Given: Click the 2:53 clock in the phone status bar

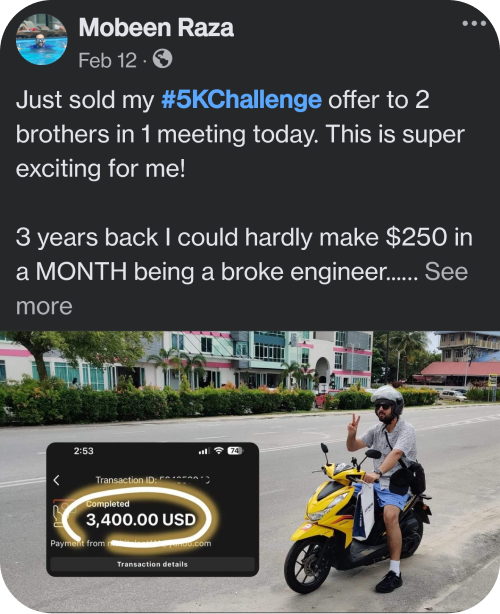Looking at the screenshot, I should click(x=83, y=451).
